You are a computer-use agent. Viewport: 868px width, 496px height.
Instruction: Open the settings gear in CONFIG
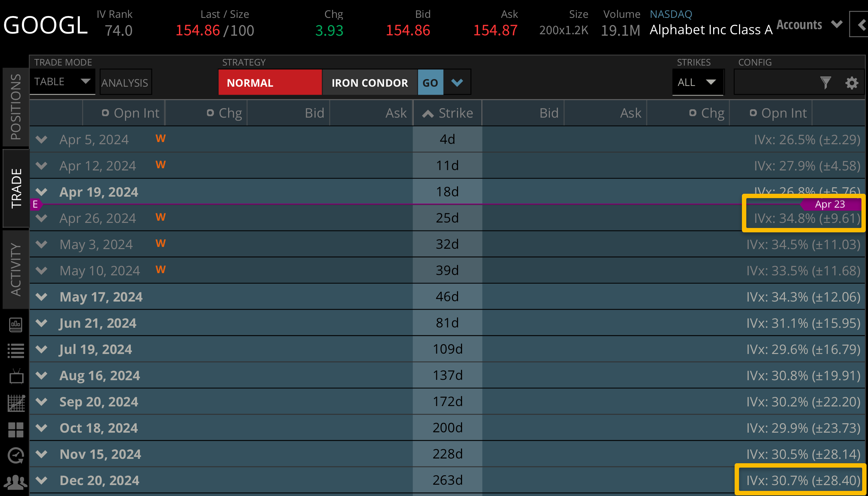click(852, 83)
